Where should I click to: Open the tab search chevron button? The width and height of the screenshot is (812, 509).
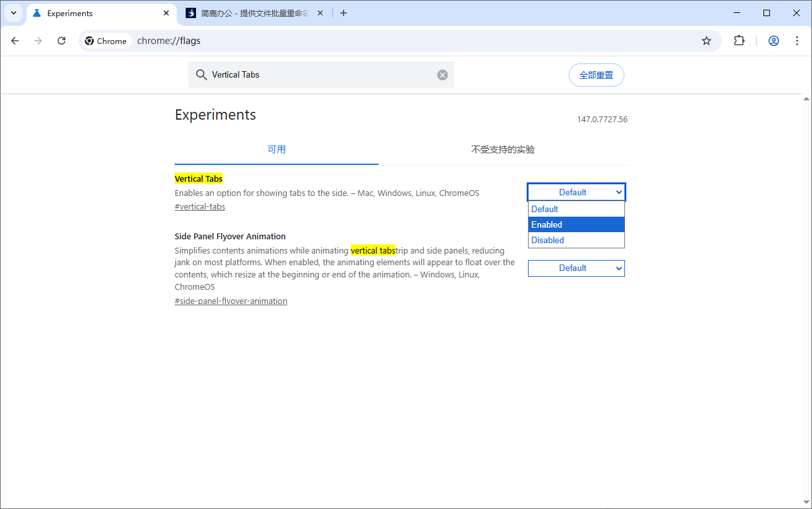click(x=13, y=13)
